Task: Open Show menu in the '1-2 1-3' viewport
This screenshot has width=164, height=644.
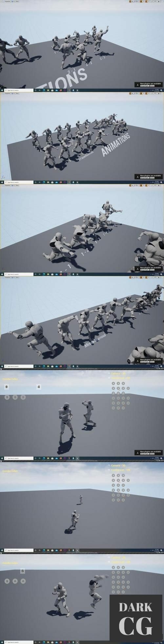Action: (x=17, y=185)
